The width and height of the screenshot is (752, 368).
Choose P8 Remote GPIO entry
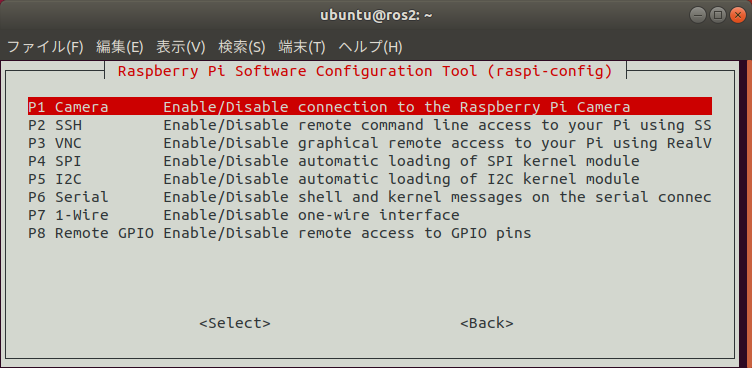tap(370, 233)
